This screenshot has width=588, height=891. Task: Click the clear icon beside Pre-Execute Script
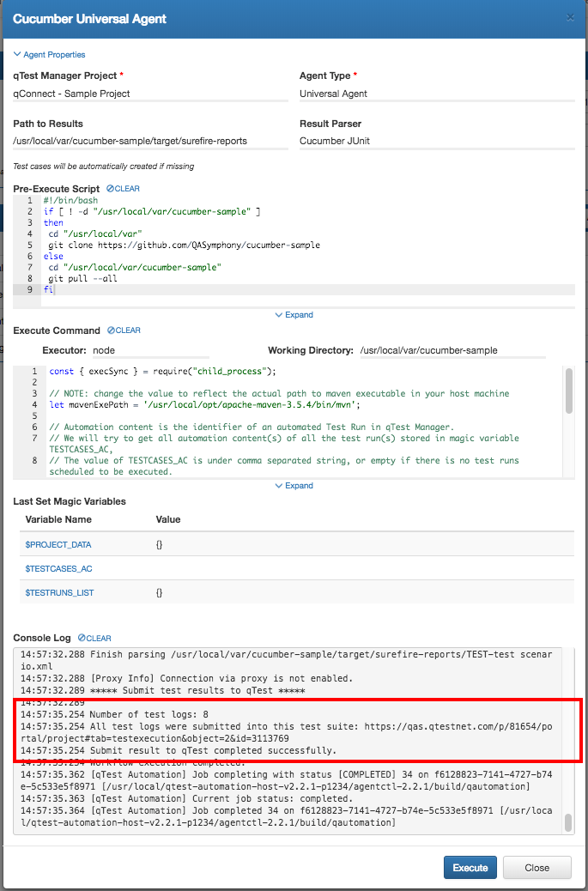click(110, 189)
